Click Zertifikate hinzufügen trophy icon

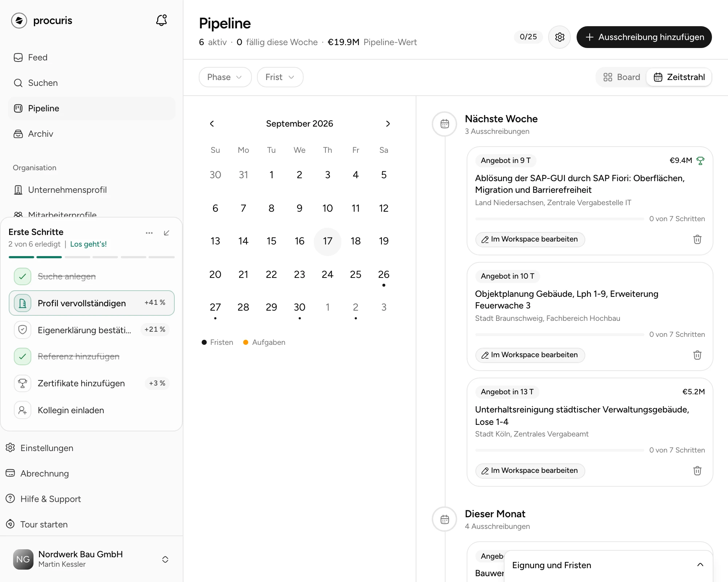click(23, 383)
